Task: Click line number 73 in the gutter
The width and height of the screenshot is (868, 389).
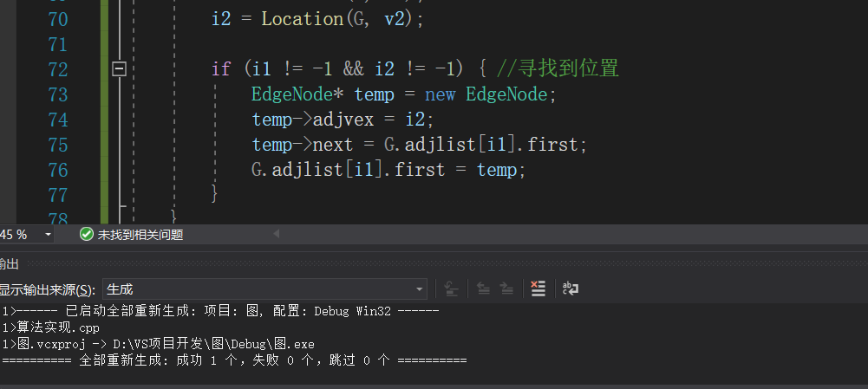Action: click(x=58, y=94)
